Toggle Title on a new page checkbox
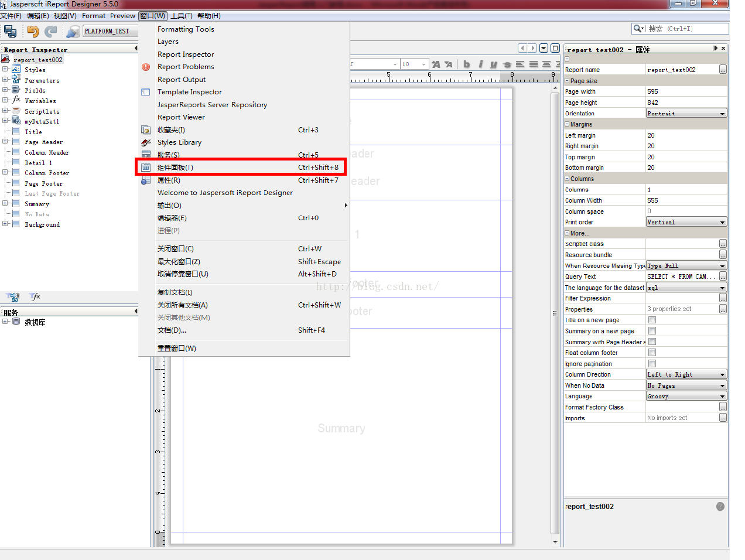The height and width of the screenshot is (560, 745). tap(652, 320)
